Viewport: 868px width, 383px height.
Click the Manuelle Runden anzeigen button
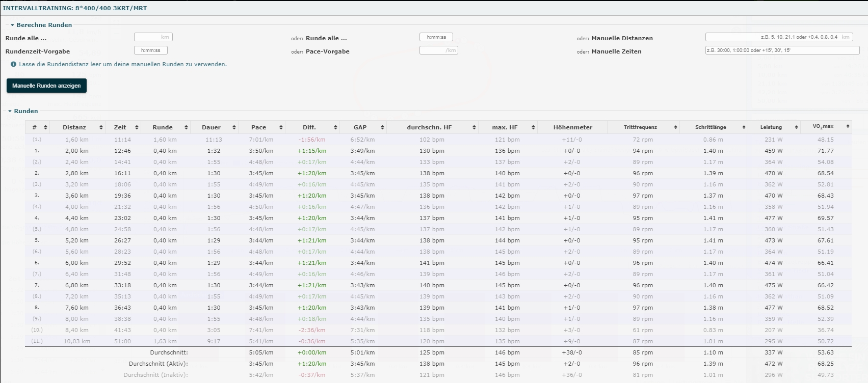(x=46, y=86)
